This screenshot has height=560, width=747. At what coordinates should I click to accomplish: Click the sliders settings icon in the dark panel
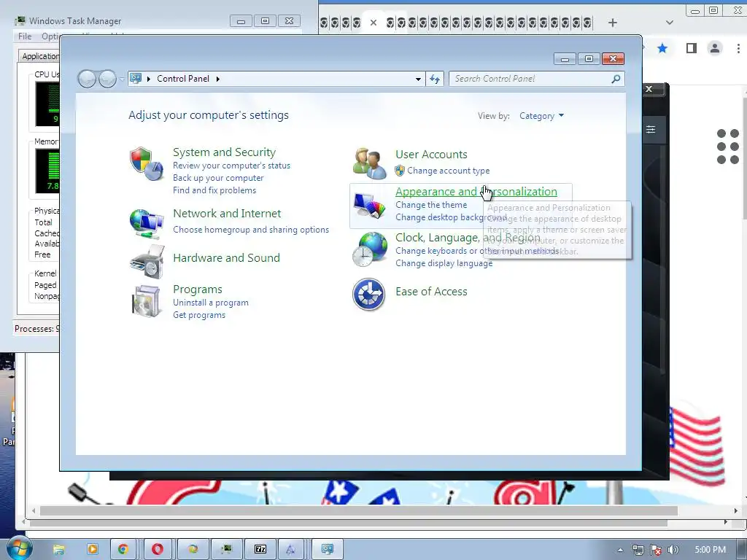click(651, 130)
